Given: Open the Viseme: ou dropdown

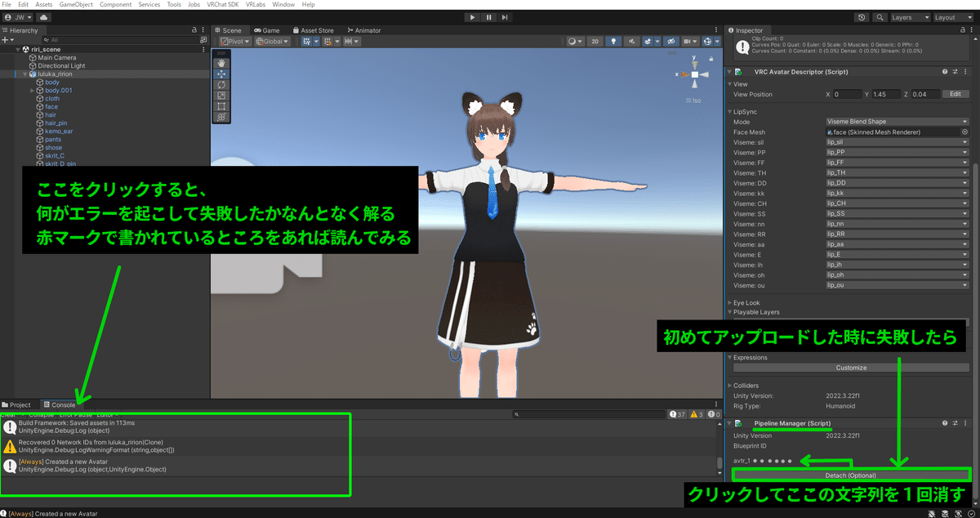Looking at the screenshot, I should click(897, 285).
